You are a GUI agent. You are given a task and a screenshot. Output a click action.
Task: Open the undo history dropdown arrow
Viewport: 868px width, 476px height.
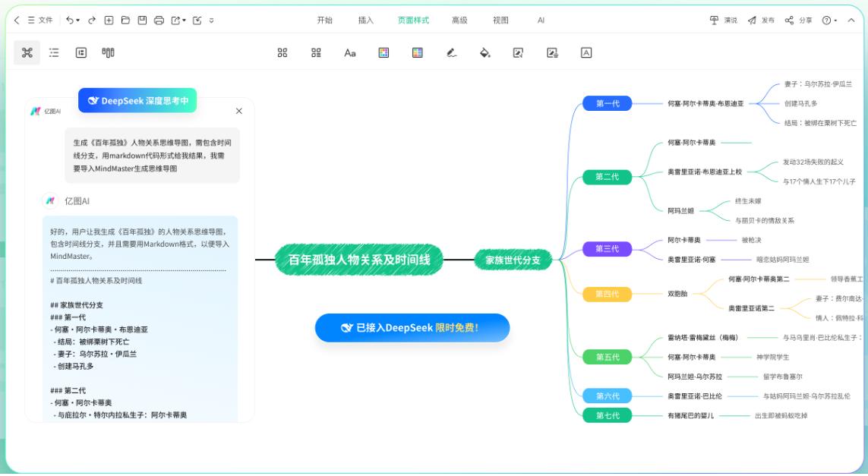(x=78, y=21)
